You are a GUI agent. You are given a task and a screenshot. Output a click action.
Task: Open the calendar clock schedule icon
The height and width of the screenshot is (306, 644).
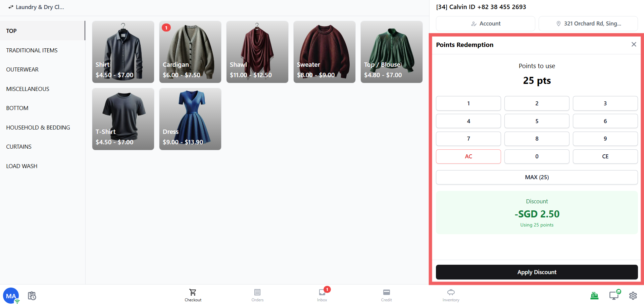(x=32, y=296)
